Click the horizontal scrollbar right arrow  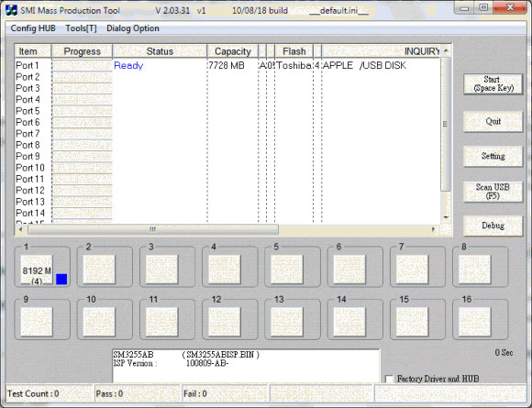[x=433, y=229]
